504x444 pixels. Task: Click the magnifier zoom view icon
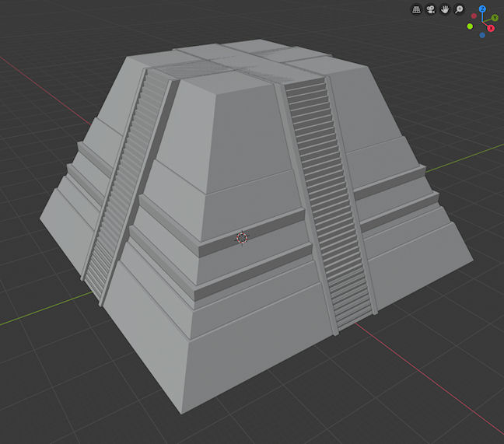tap(460, 10)
